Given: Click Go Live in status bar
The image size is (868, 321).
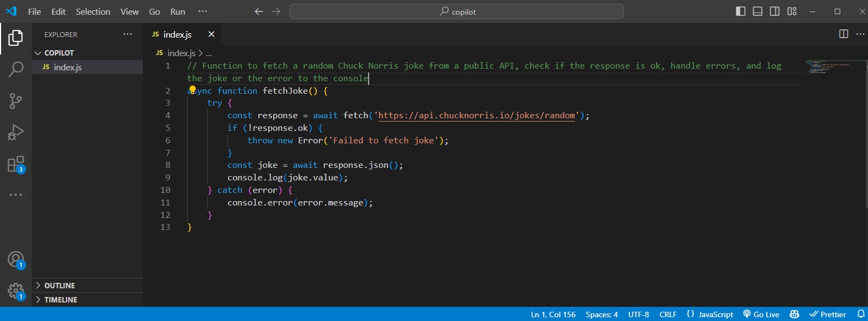Looking at the screenshot, I should pyautogui.click(x=761, y=314).
